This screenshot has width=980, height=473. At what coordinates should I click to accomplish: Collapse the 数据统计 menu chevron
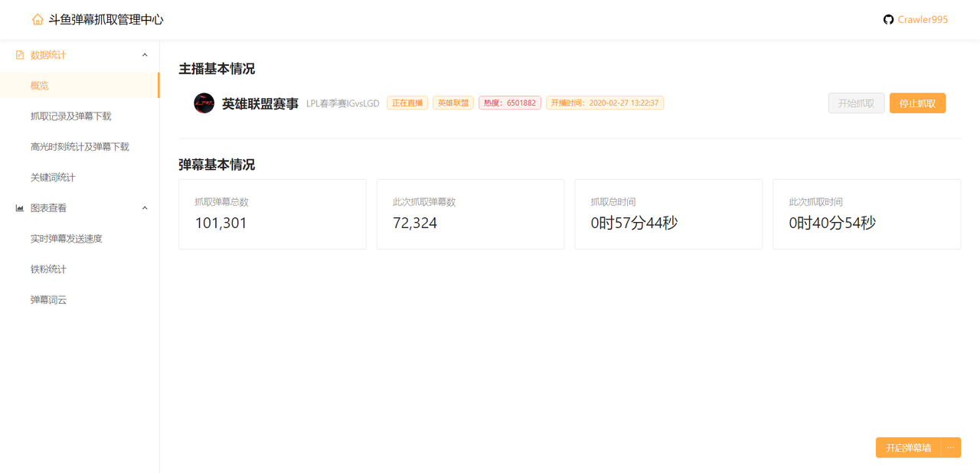[145, 55]
